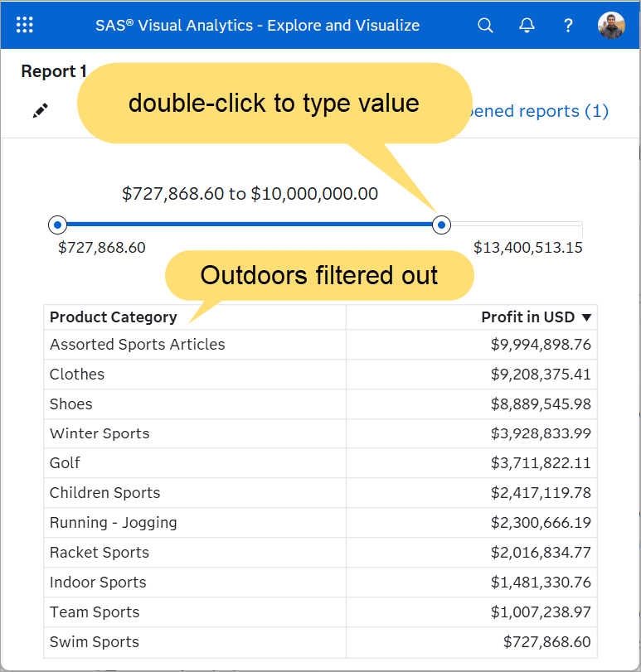Select the Running - Jogging row
Screen dimensions: 641x672
(320, 522)
